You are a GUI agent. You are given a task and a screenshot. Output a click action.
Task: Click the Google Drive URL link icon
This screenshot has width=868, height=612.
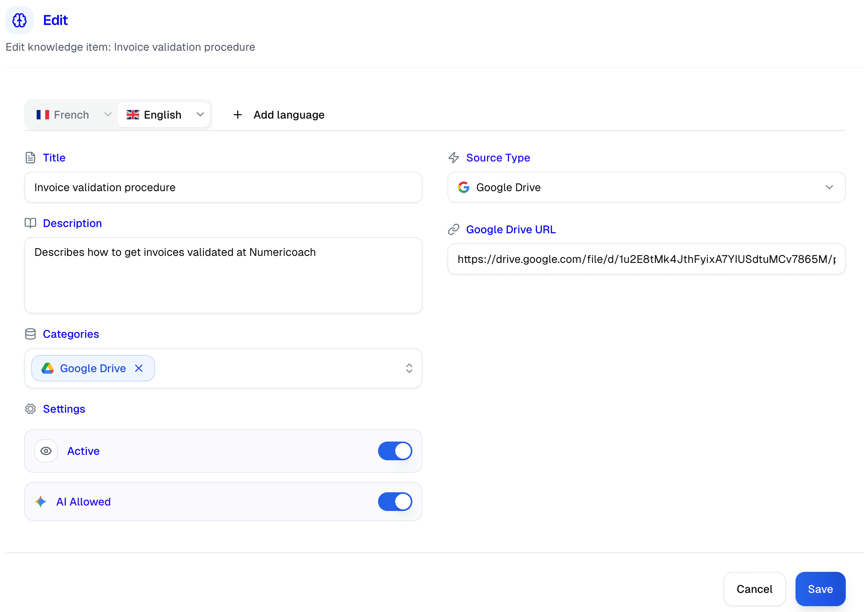(454, 229)
